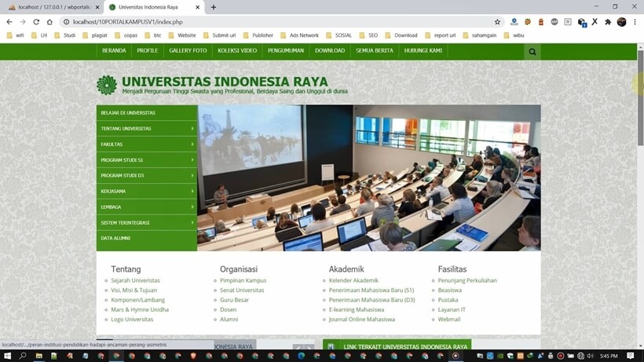Open the Chrome extensions puzzle icon
This screenshot has width=644, height=362.
pos(608,22)
